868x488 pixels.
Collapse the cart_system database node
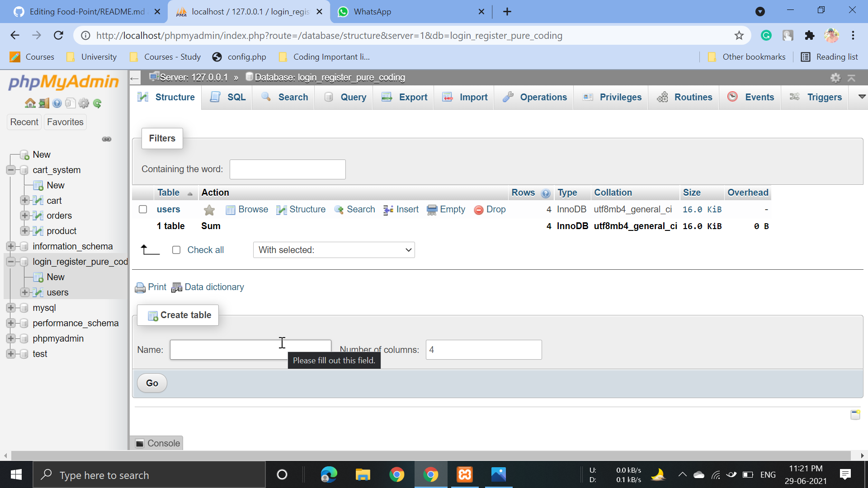11,170
